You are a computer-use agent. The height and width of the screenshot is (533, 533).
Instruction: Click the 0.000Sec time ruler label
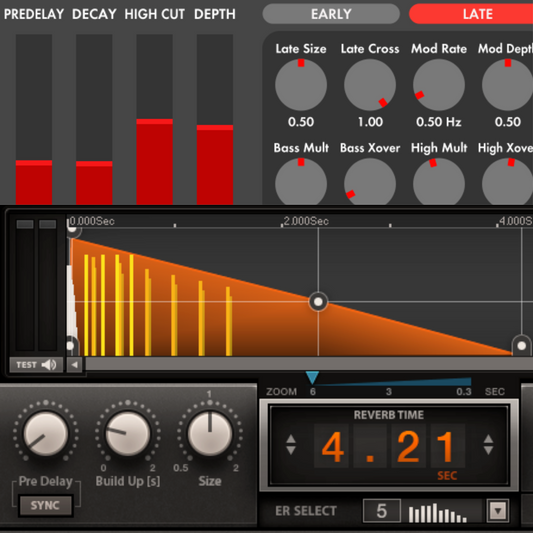(x=92, y=221)
